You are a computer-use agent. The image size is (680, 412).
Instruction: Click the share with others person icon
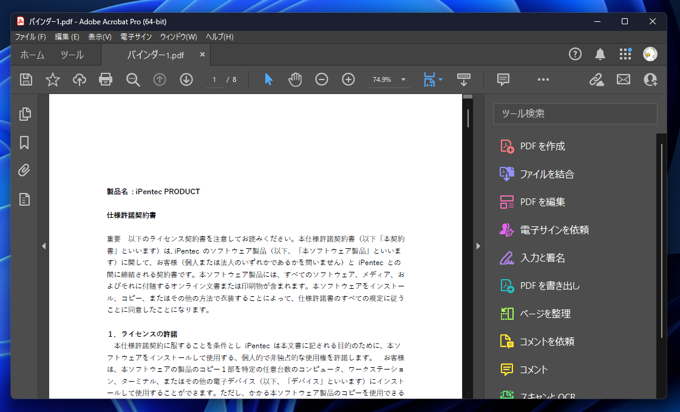point(651,79)
